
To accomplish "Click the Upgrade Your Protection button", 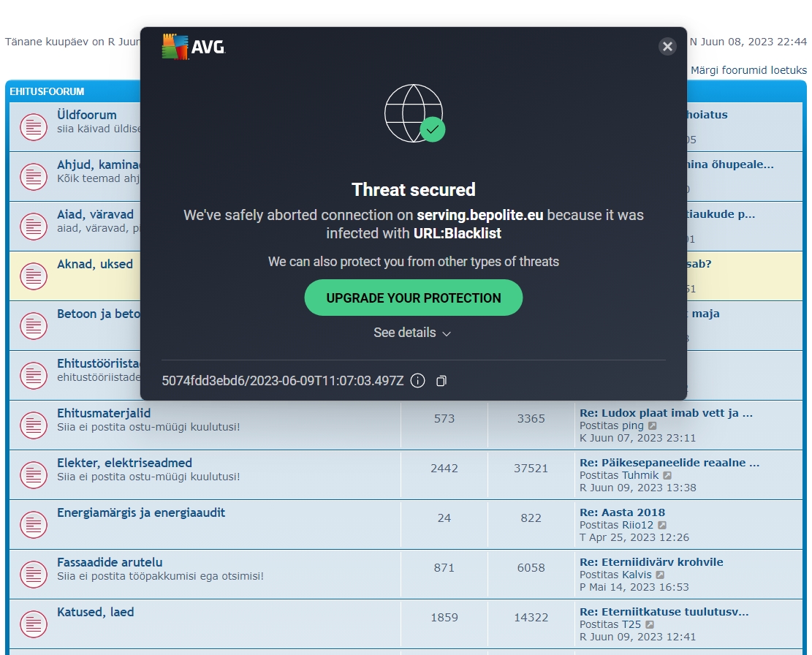I will 414,298.
